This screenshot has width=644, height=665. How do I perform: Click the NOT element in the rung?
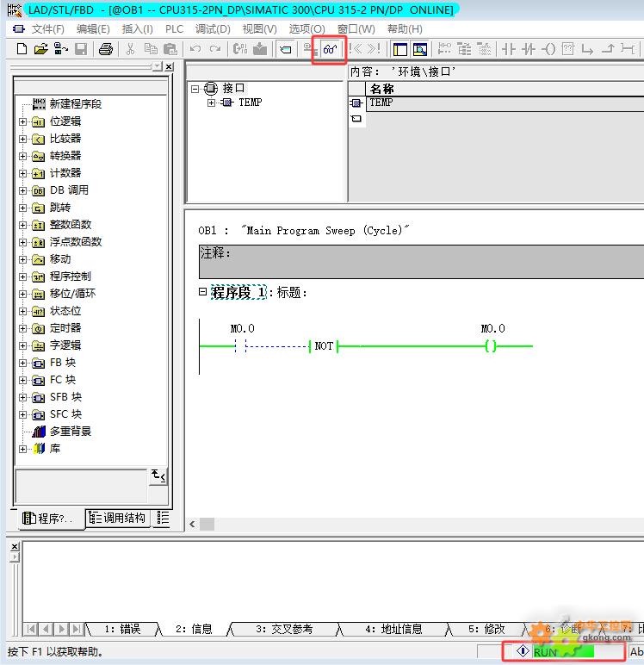click(324, 346)
